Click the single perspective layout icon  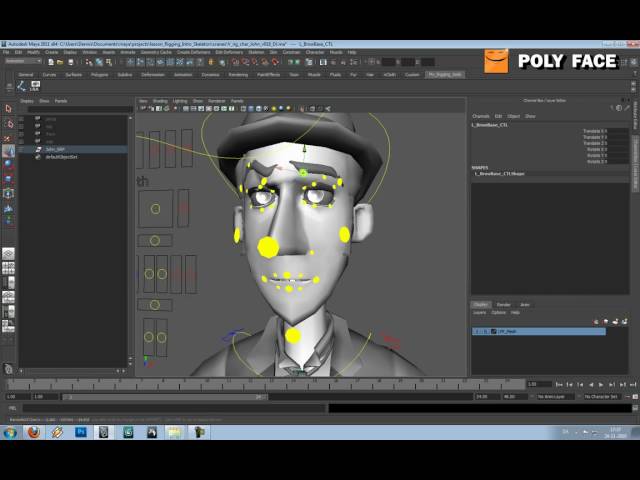tap(8, 253)
